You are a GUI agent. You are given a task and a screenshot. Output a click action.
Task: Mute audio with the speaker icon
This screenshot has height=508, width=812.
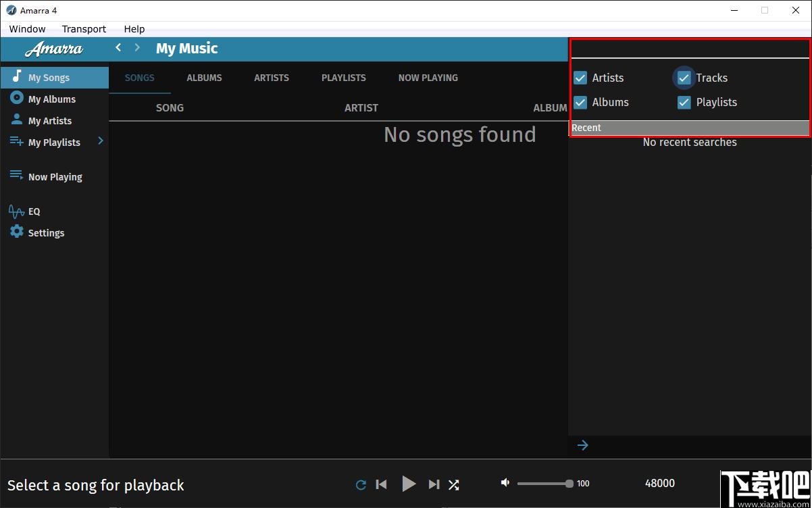click(x=505, y=482)
